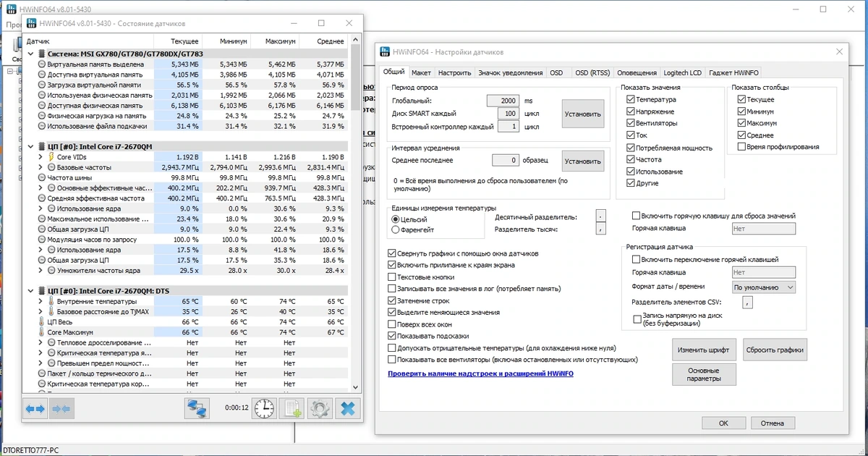Click thermometer icon next to Core Максимум
This screenshot has width=868, height=456.
coord(42,332)
